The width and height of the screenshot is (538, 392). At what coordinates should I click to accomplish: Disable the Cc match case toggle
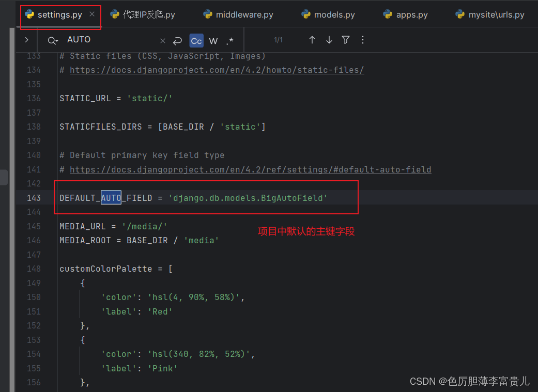(196, 40)
